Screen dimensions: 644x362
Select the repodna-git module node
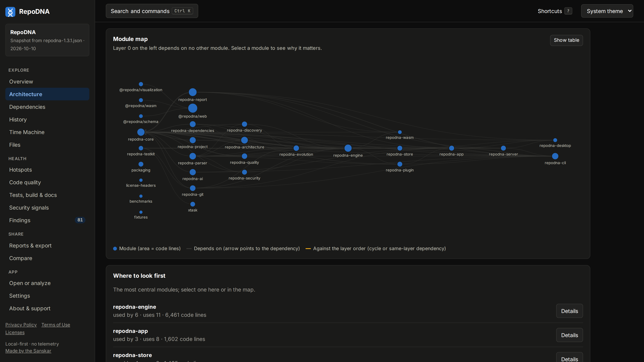(192, 188)
